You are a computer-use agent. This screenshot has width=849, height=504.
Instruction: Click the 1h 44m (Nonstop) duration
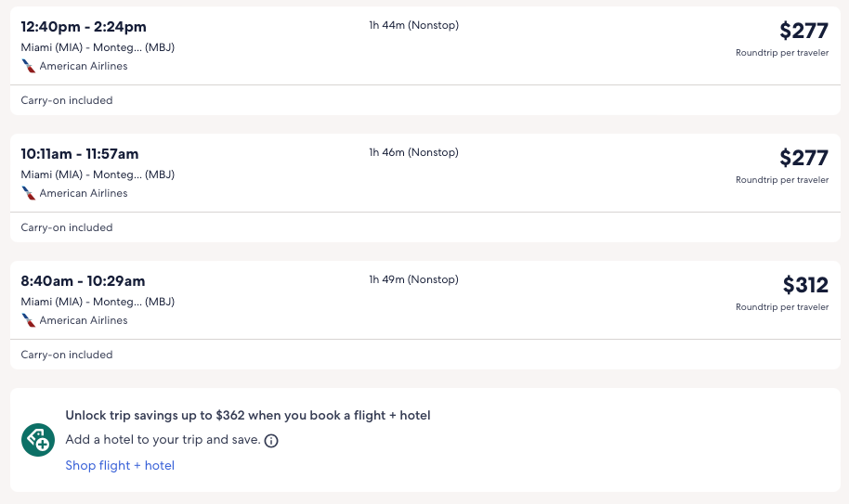point(413,26)
